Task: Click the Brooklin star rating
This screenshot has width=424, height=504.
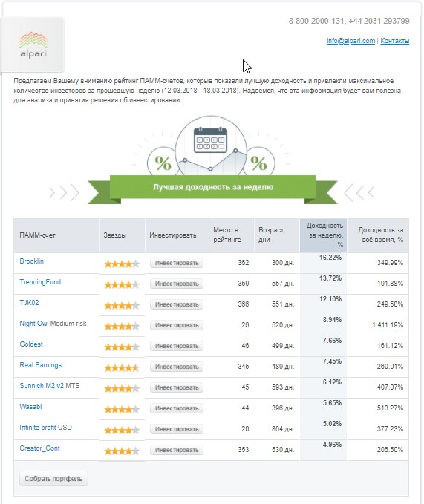Action: (x=122, y=264)
